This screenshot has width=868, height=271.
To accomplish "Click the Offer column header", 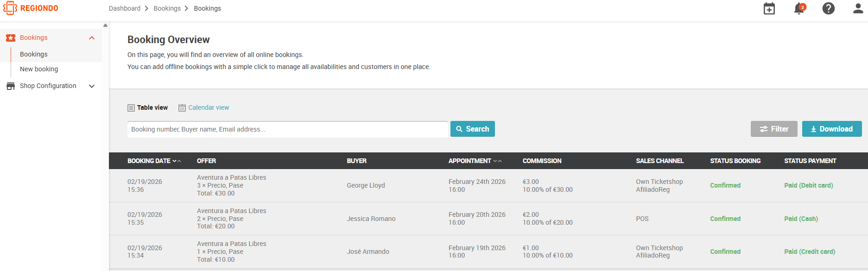I will [x=206, y=161].
